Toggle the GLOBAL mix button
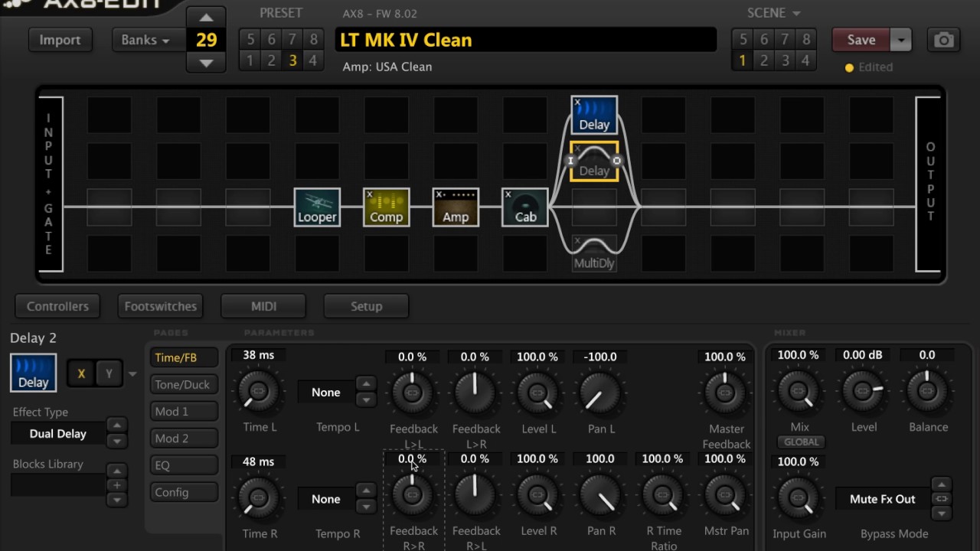The height and width of the screenshot is (551, 980). coord(801,442)
